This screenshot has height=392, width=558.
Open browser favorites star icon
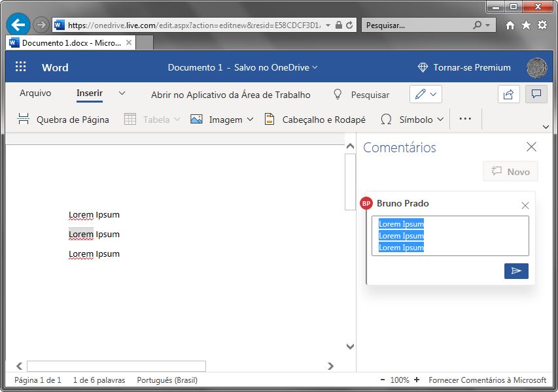pyautogui.click(x=526, y=25)
